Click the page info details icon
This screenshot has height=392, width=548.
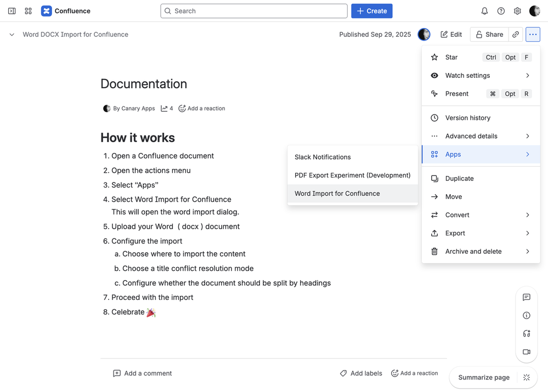(x=527, y=315)
